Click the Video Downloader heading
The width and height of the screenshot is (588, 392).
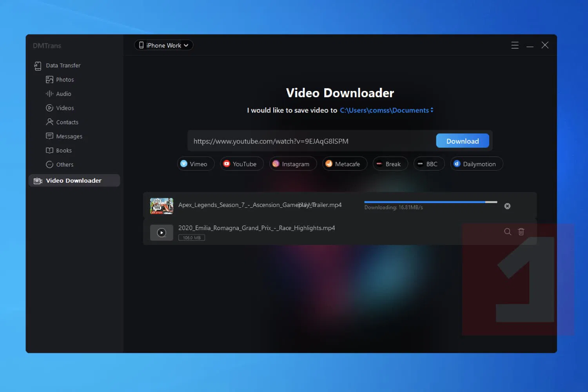[x=340, y=93]
